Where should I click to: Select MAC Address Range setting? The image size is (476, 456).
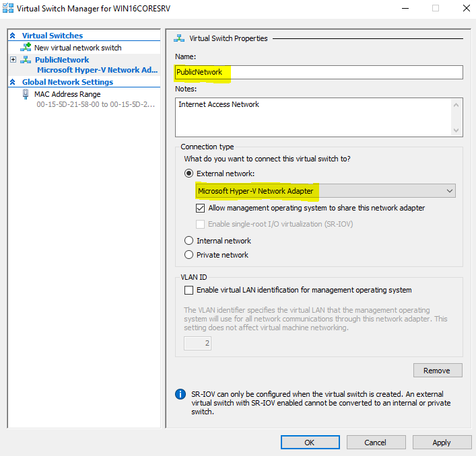pos(67,94)
